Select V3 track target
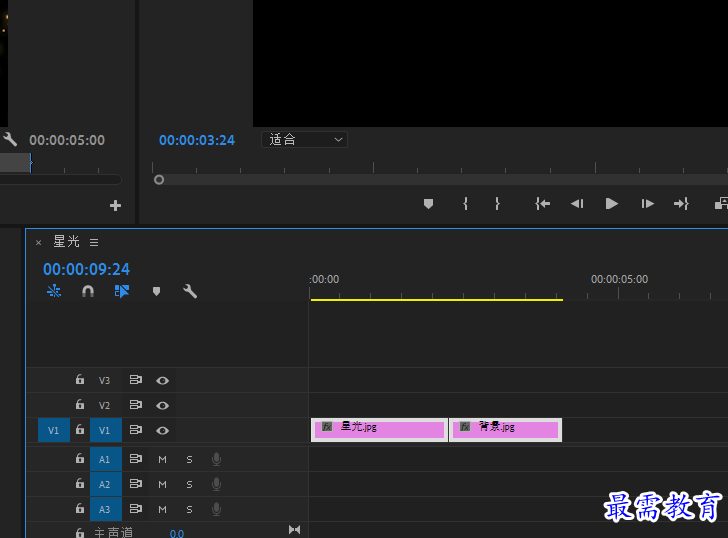The image size is (728, 538). 104,381
